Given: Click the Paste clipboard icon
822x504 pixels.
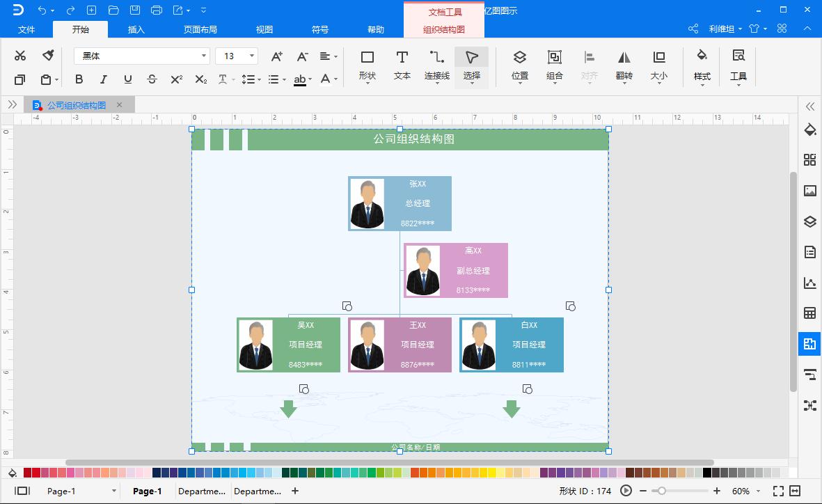Looking at the screenshot, I should point(46,80).
